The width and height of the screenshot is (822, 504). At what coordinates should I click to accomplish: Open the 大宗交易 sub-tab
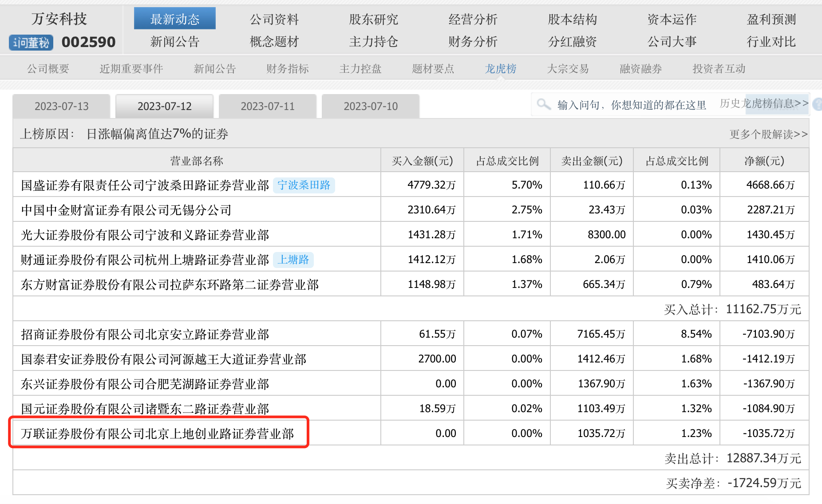(x=568, y=69)
